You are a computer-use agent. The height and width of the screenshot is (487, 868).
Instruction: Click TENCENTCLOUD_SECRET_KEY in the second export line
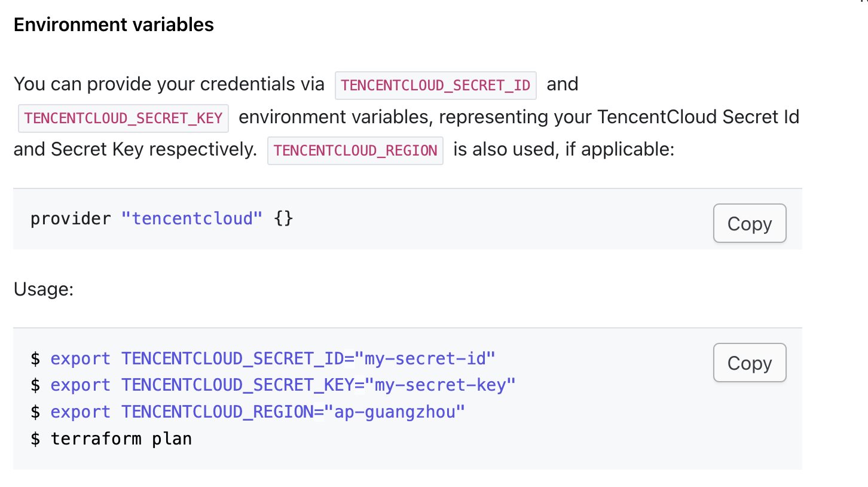[x=238, y=385]
